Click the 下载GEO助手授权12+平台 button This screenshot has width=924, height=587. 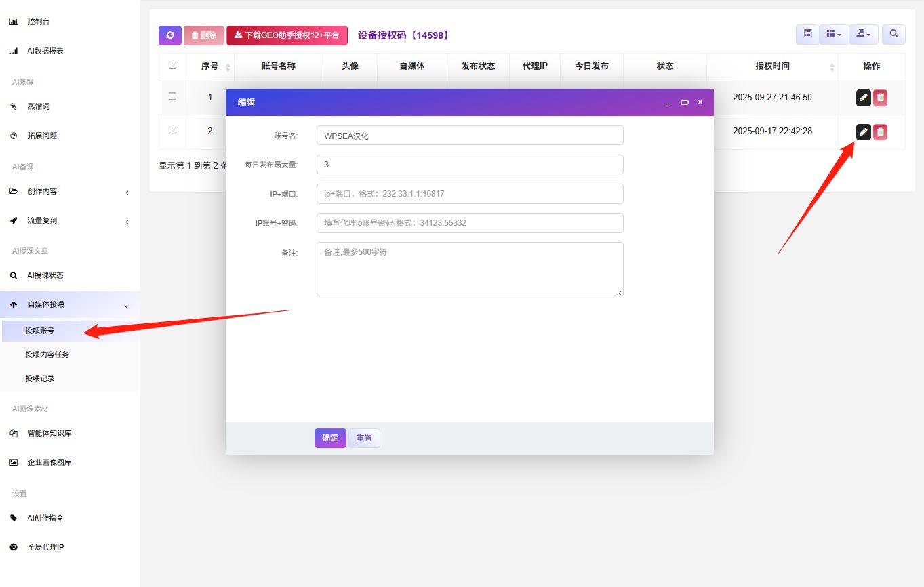pos(287,35)
